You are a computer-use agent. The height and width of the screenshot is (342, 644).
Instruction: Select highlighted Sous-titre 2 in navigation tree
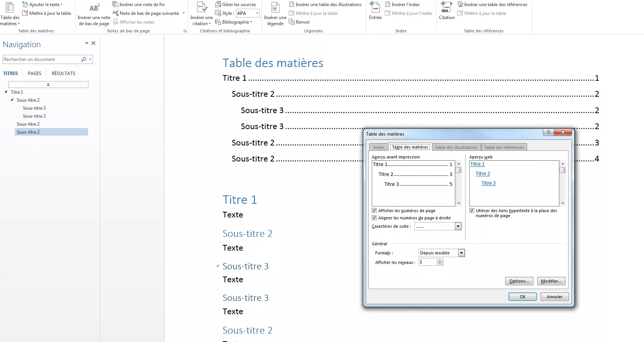click(x=51, y=132)
